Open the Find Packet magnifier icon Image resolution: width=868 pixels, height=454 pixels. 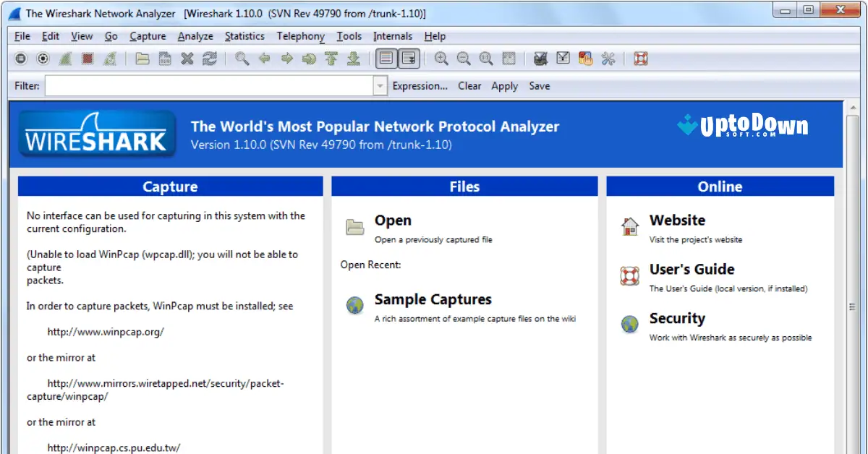point(241,59)
